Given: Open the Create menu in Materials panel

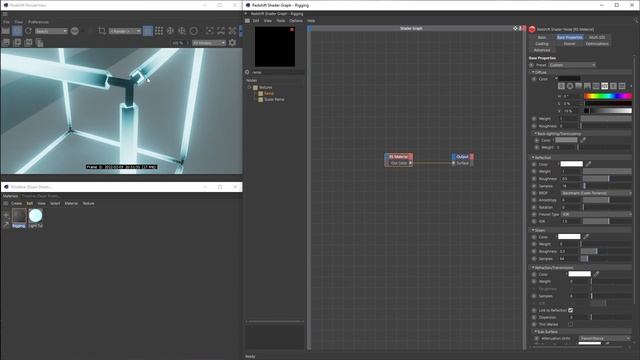Looking at the screenshot, I should [16, 203].
